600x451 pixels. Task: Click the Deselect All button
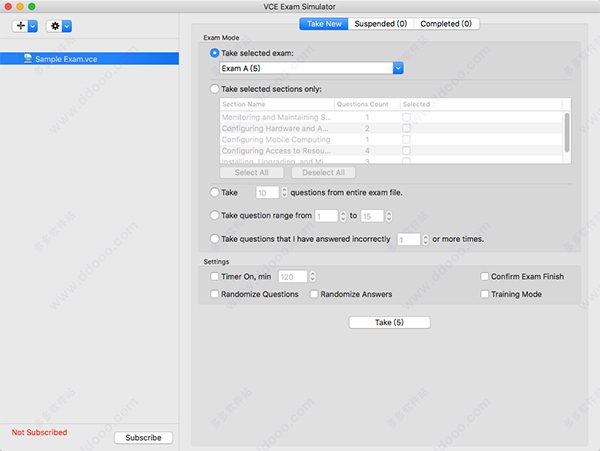click(323, 173)
